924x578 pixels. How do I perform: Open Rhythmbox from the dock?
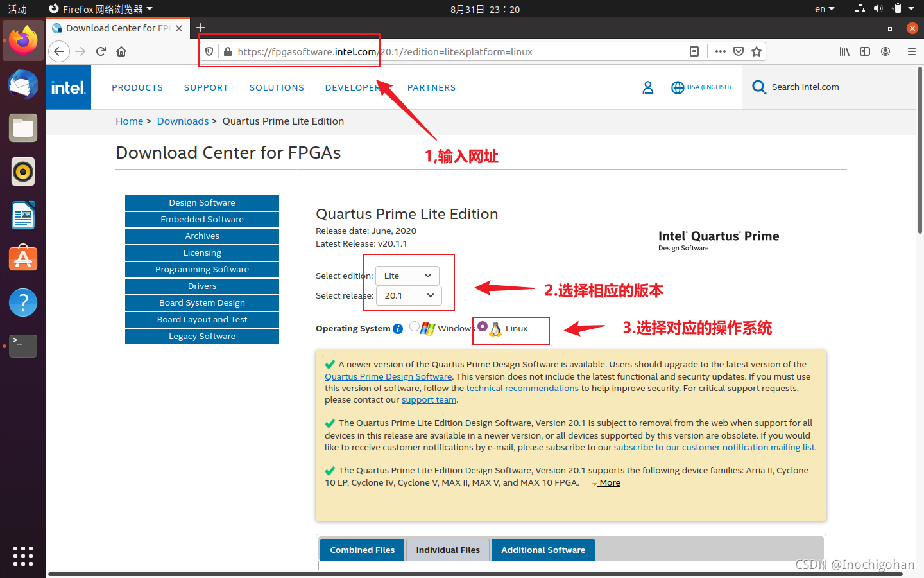click(x=23, y=171)
